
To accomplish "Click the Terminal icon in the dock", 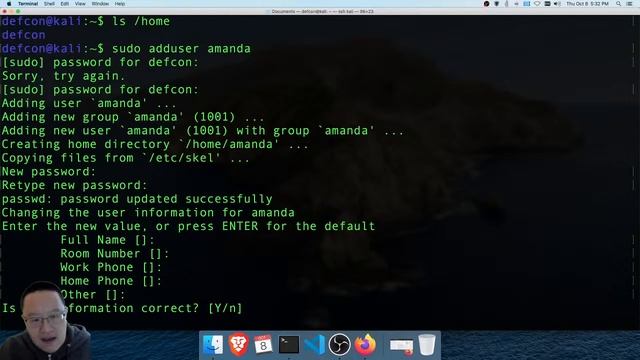I will pos(289,345).
